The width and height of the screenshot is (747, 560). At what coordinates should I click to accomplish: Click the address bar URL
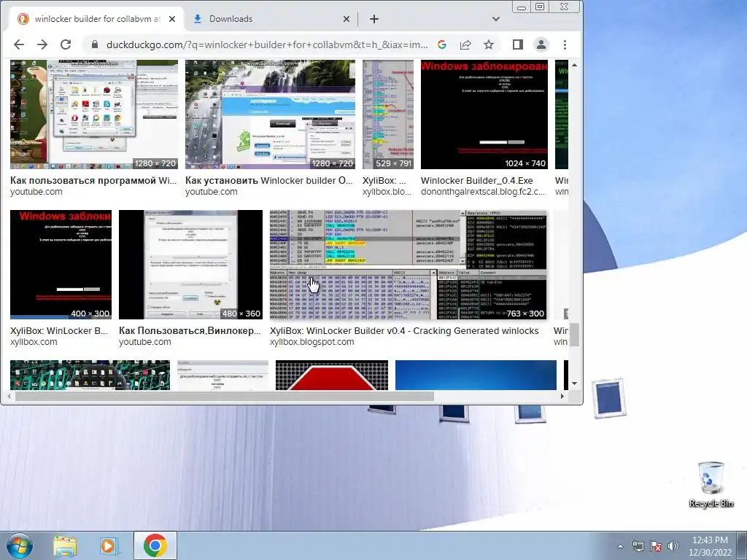(x=267, y=44)
